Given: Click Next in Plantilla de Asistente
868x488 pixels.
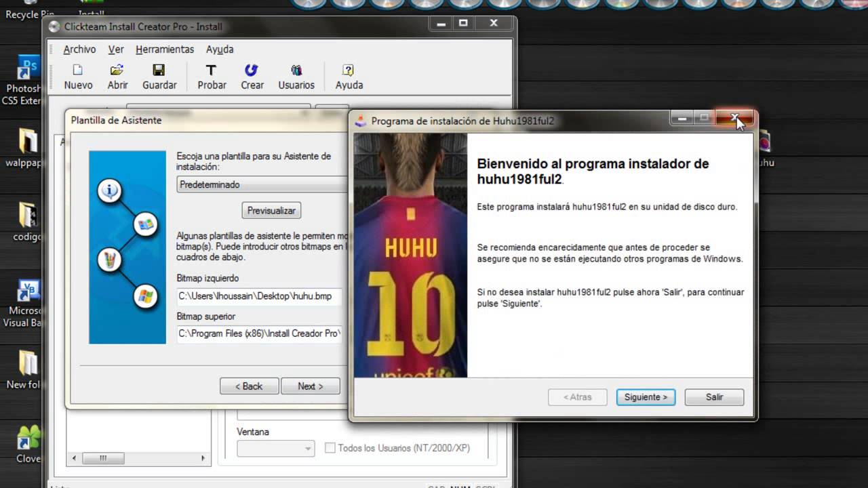Looking at the screenshot, I should pyautogui.click(x=310, y=386).
